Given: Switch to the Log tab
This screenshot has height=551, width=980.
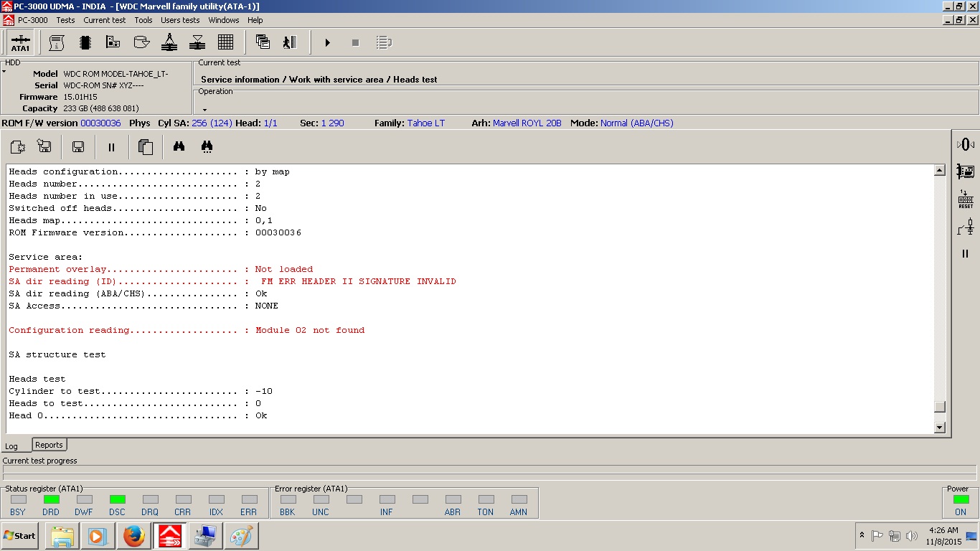Looking at the screenshot, I should [11, 446].
